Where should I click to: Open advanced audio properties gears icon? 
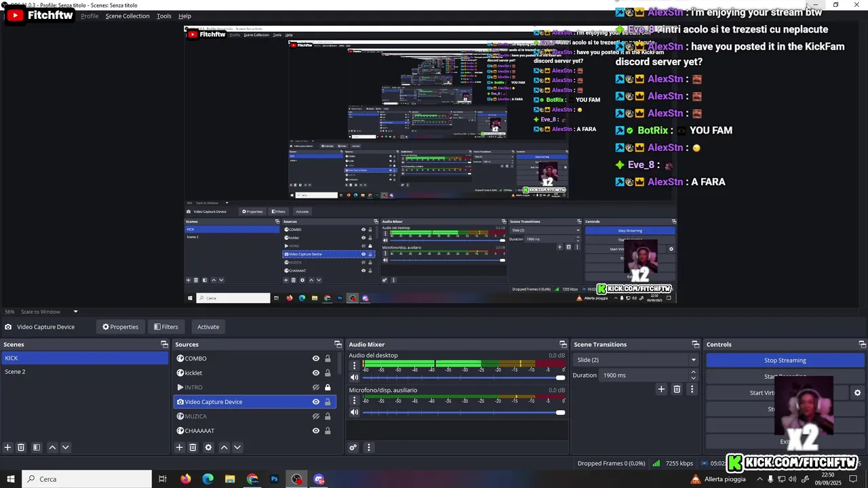pyautogui.click(x=353, y=447)
